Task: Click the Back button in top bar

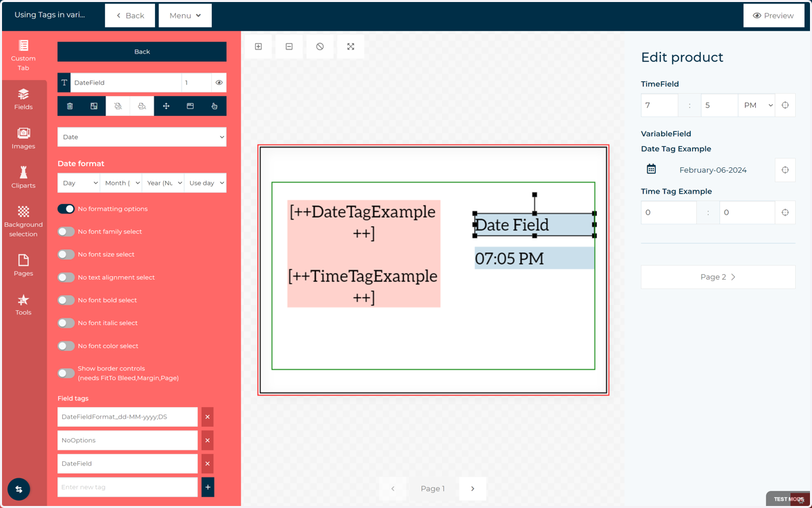Action: tap(130, 16)
